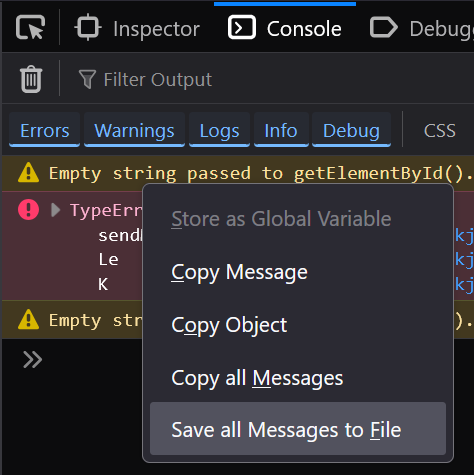Toggle the Info filter button

[281, 130]
